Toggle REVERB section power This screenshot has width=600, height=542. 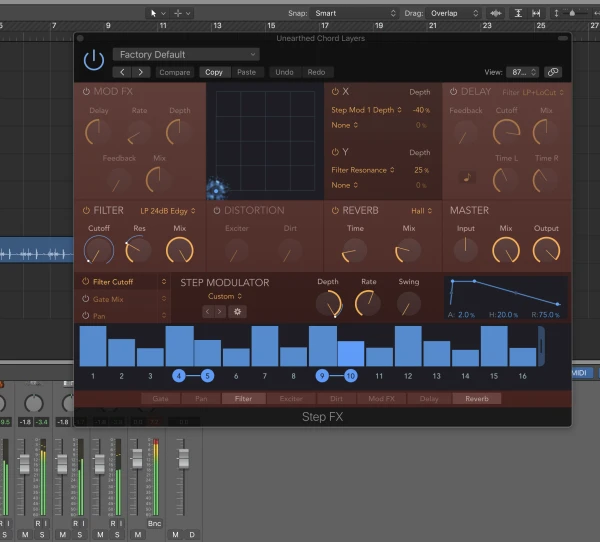pyautogui.click(x=335, y=211)
